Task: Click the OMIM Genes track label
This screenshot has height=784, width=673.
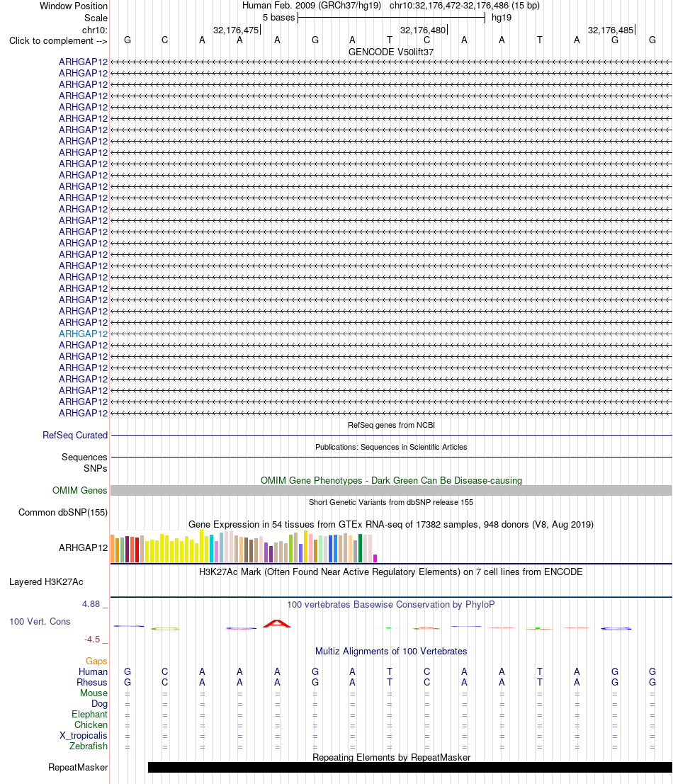Action: point(79,491)
